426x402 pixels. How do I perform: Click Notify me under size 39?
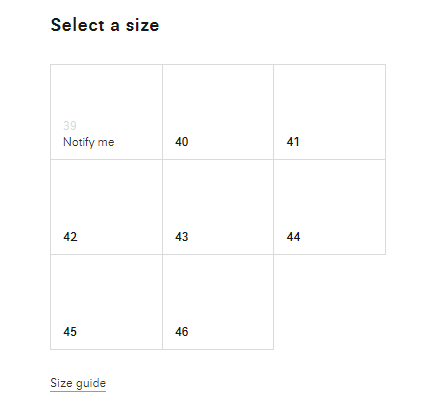(89, 142)
